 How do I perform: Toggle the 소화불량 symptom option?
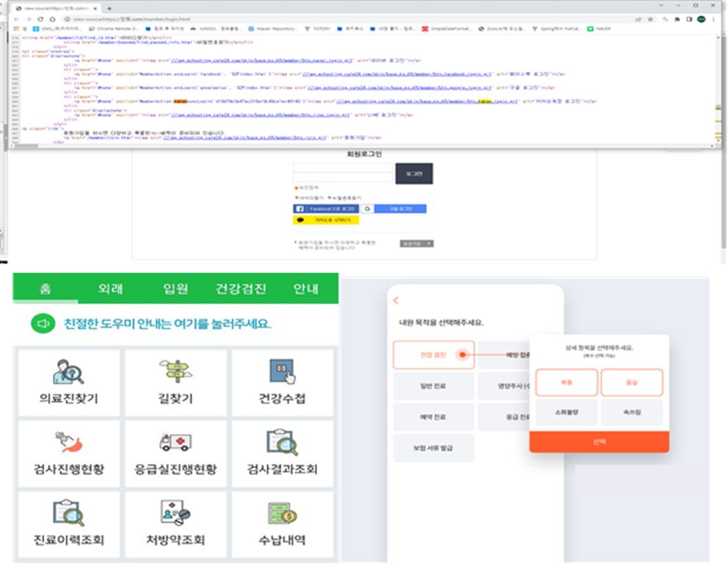pyautogui.click(x=566, y=412)
